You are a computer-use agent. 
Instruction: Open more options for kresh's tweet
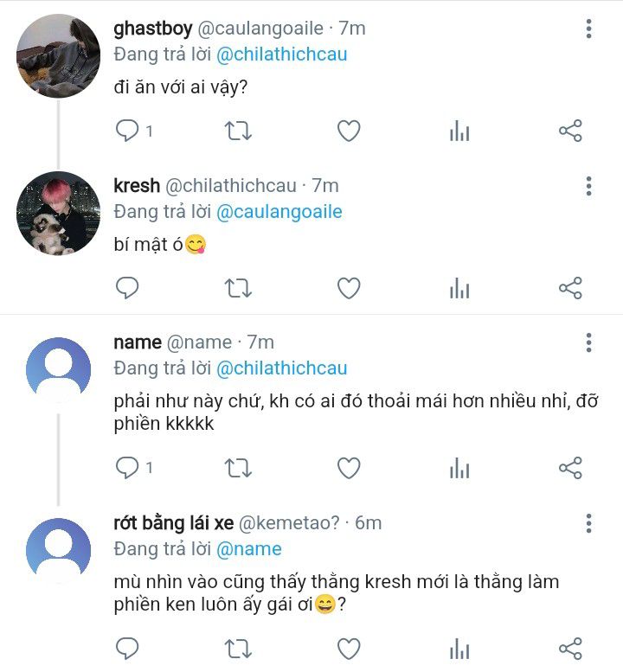(x=588, y=186)
